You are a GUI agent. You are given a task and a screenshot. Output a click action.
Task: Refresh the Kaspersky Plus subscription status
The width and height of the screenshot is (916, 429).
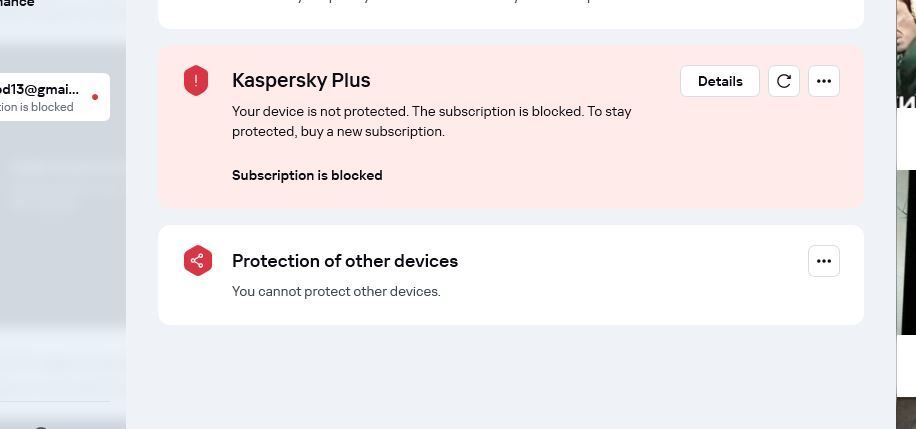pos(784,81)
